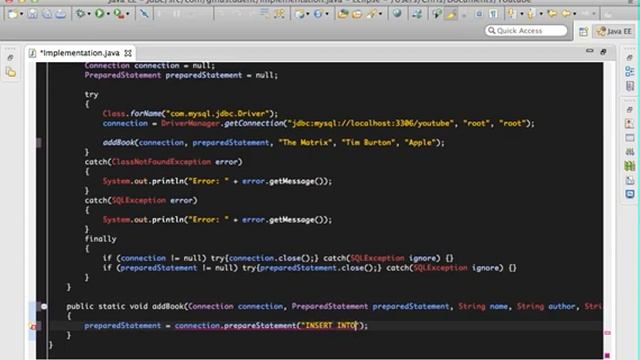This screenshot has height=360, width=640.
Task: Minimize the editor area
Action: click(x=589, y=51)
